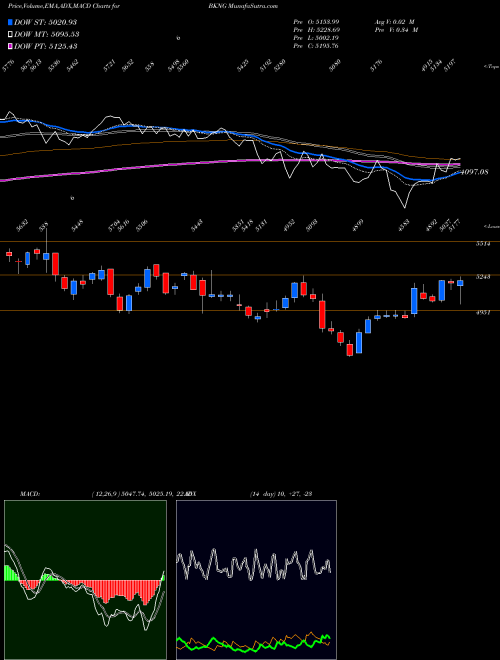Click the 5176 tops value
500x660 pixels.
[376, 66]
